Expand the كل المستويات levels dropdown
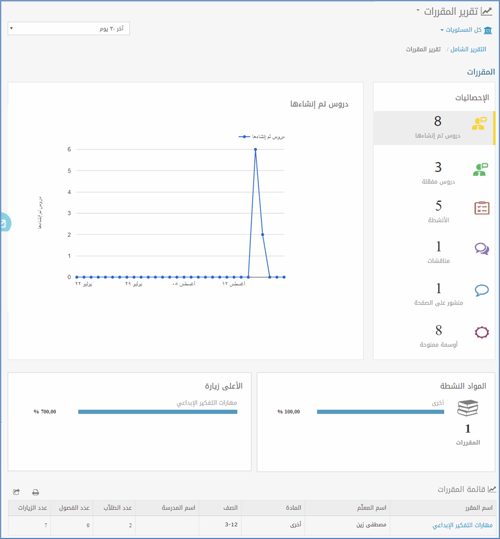 click(x=466, y=30)
